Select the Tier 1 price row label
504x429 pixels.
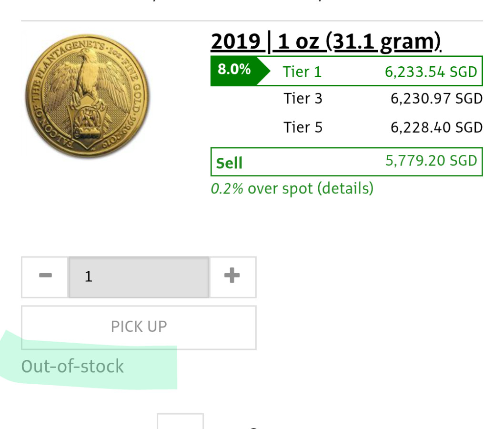pyautogui.click(x=302, y=72)
